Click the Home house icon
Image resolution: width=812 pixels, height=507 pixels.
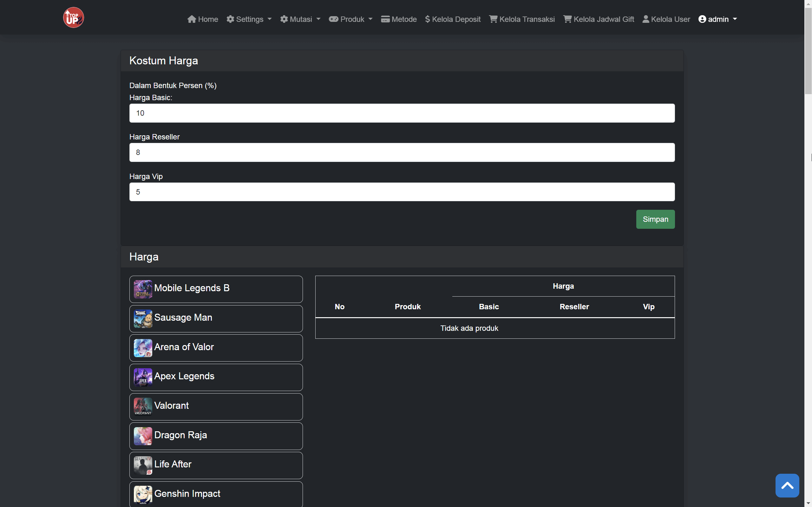pyautogui.click(x=192, y=19)
